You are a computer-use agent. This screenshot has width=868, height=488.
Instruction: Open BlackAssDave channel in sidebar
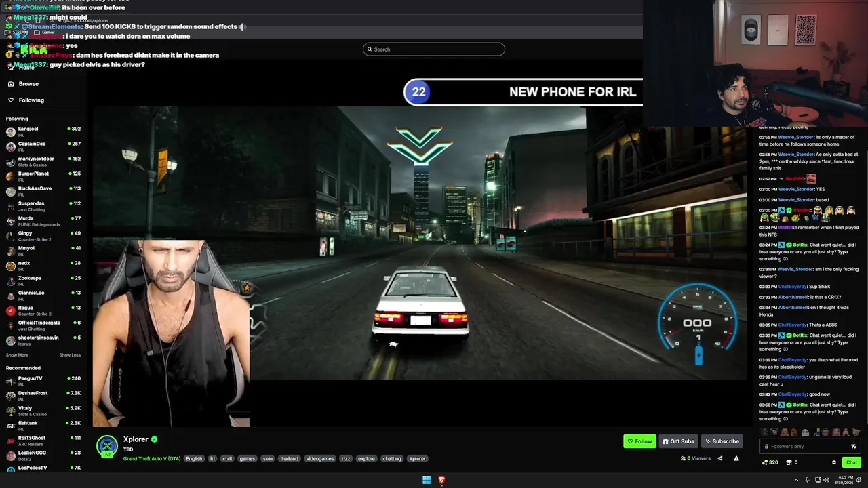(43, 191)
